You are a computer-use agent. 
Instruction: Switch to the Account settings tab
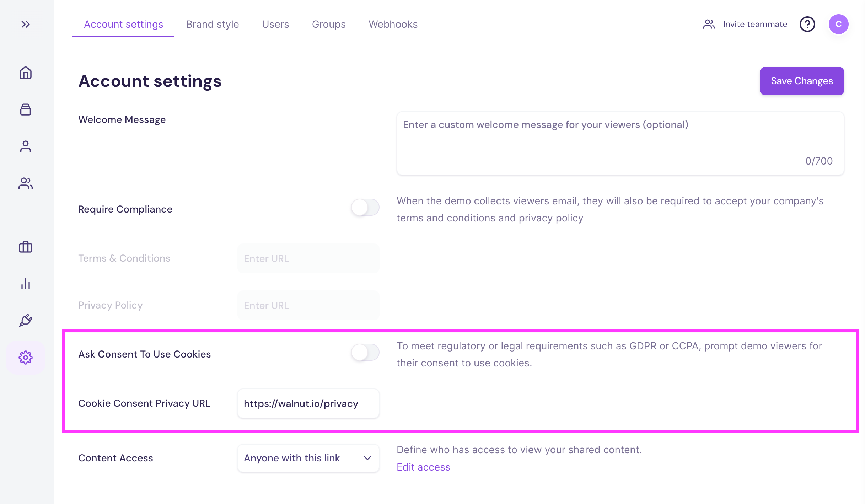pos(123,24)
